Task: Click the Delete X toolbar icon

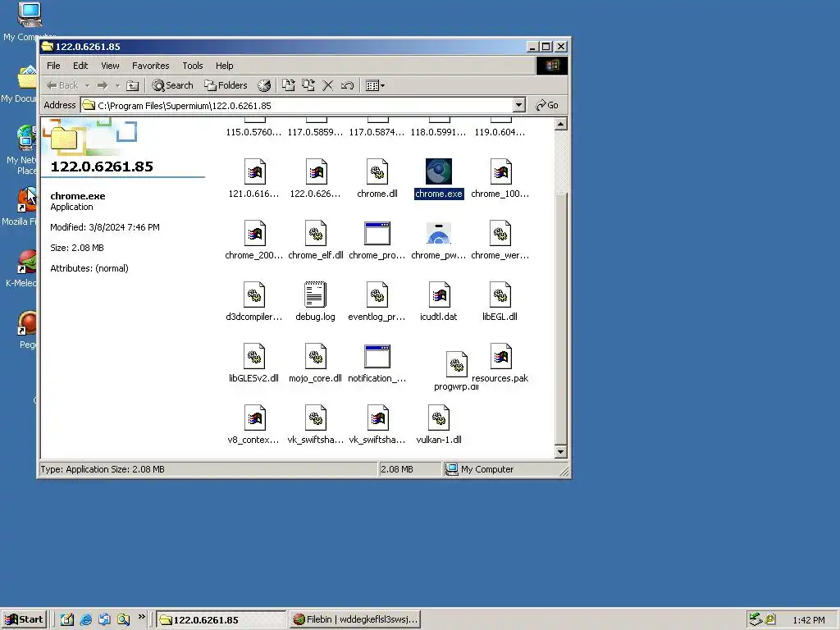Action: (x=328, y=85)
